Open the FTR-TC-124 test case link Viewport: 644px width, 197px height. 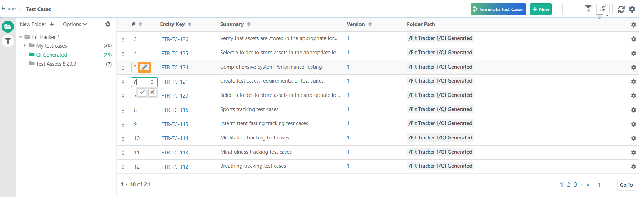tap(175, 68)
